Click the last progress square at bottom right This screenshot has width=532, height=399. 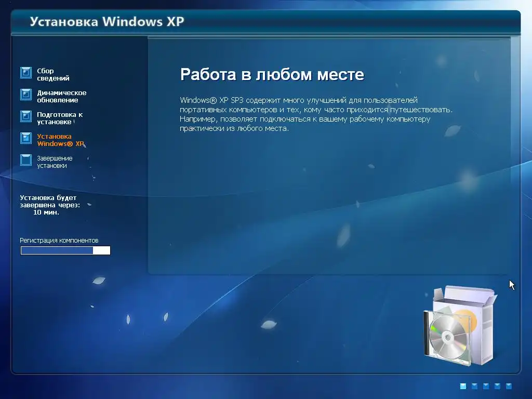(509, 386)
